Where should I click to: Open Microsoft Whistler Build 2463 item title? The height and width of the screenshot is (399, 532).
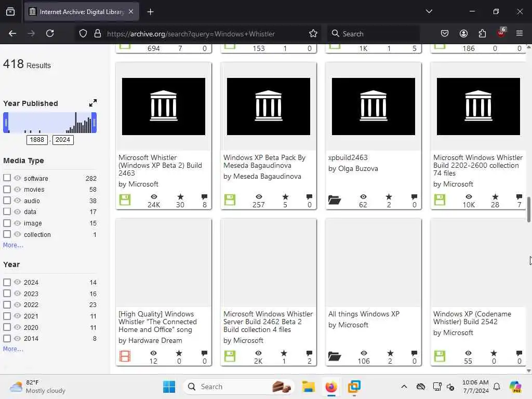click(160, 165)
